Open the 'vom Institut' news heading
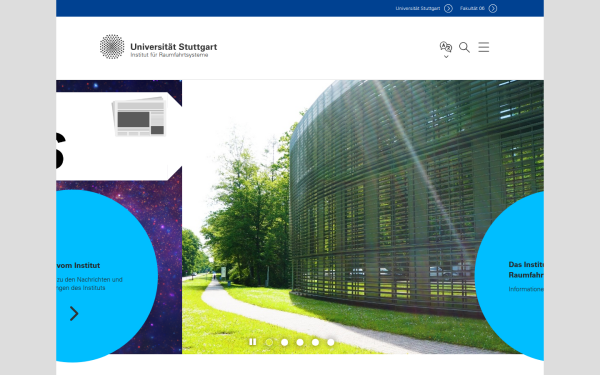The height and width of the screenshot is (375, 600). 78,265
